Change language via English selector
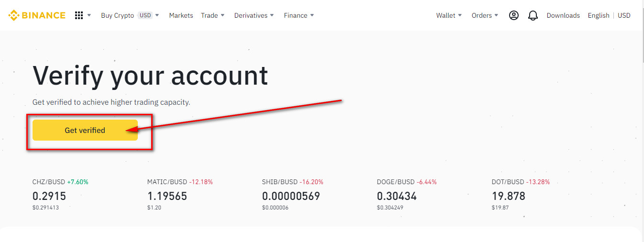 tap(598, 15)
